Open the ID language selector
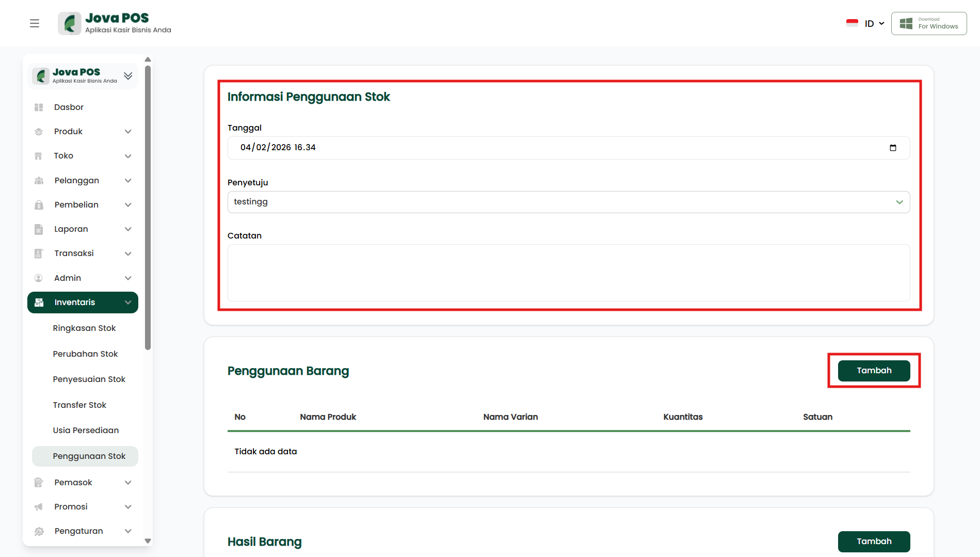Screen dimensions: 980x557 click(x=874, y=23)
